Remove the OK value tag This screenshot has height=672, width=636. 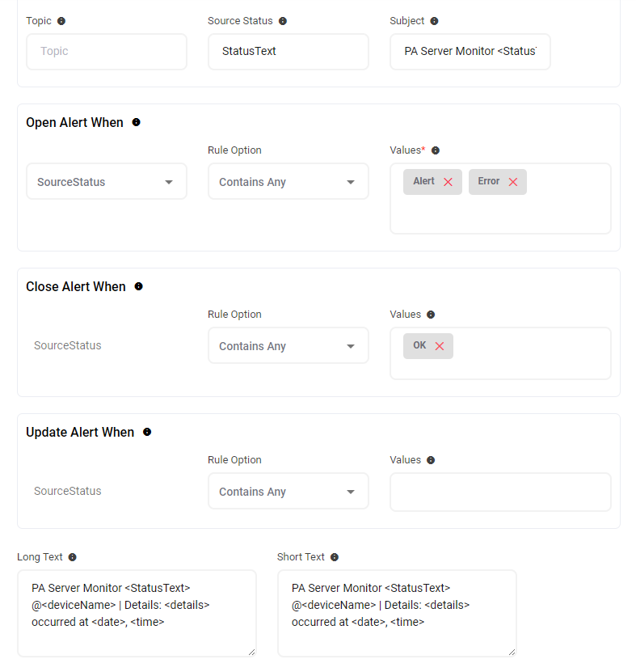(x=440, y=346)
